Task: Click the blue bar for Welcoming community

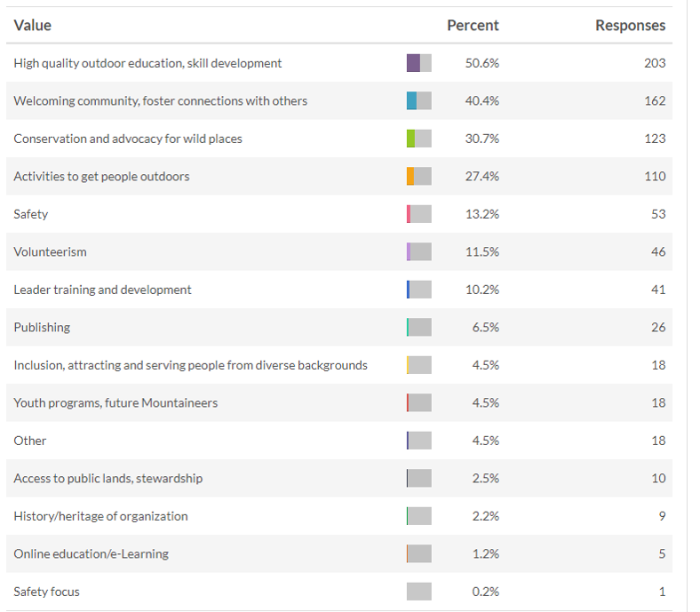Action: tap(412, 101)
